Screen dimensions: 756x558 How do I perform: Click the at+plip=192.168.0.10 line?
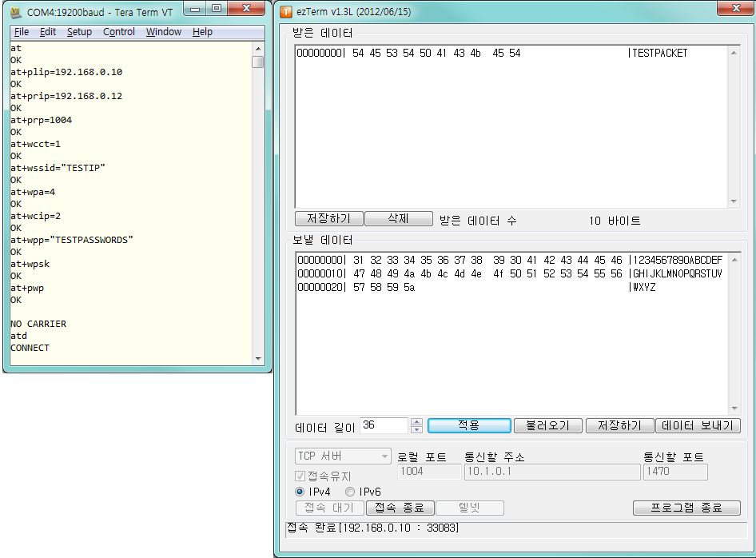pyautogui.click(x=66, y=72)
